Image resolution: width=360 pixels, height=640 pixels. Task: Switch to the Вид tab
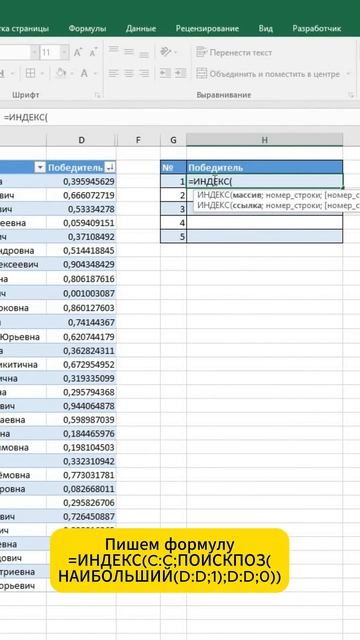tap(266, 29)
